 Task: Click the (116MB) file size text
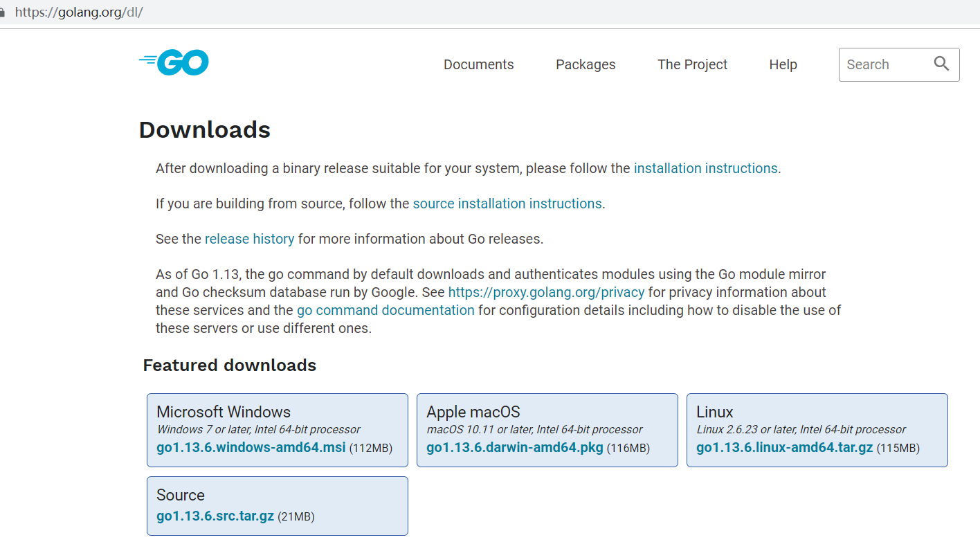click(x=628, y=449)
